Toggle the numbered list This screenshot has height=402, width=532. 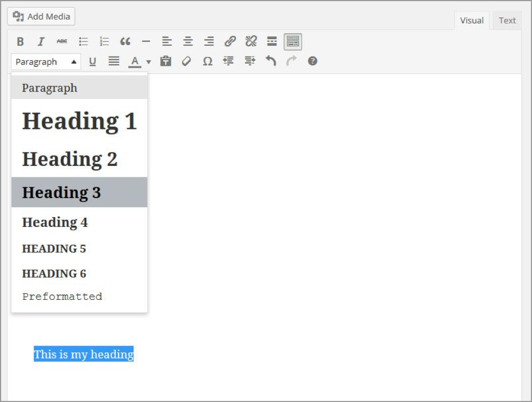click(103, 41)
